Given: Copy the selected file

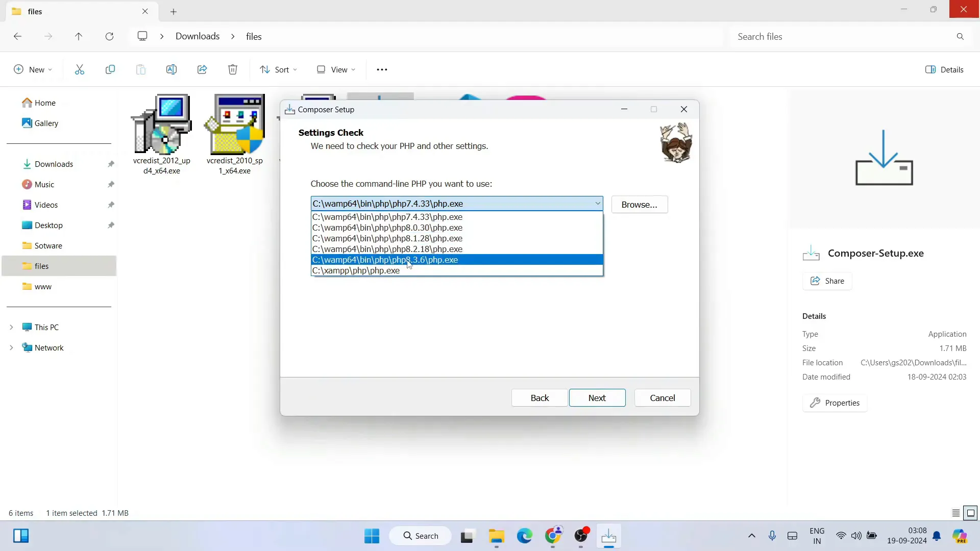Looking at the screenshot, I should point(110,69).
